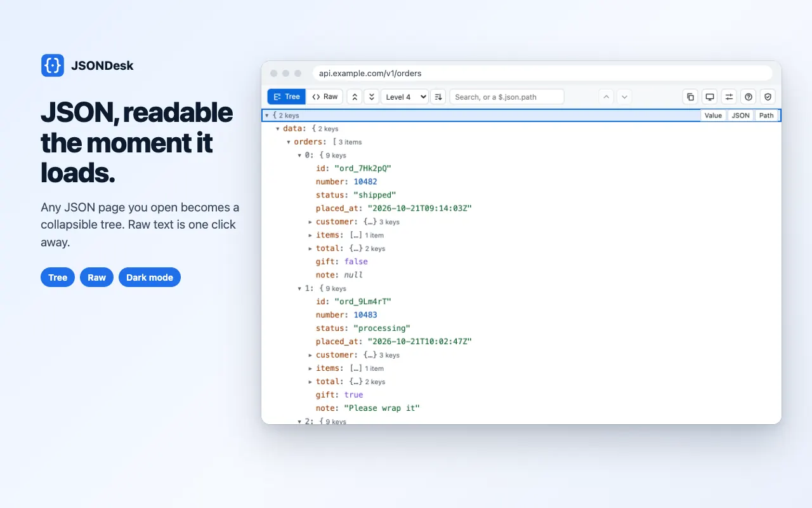Click the shield check icon

(768, 97)
